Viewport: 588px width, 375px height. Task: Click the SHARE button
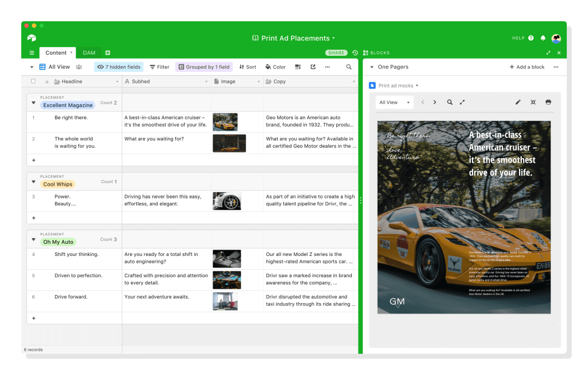click(x=336, y=53)
